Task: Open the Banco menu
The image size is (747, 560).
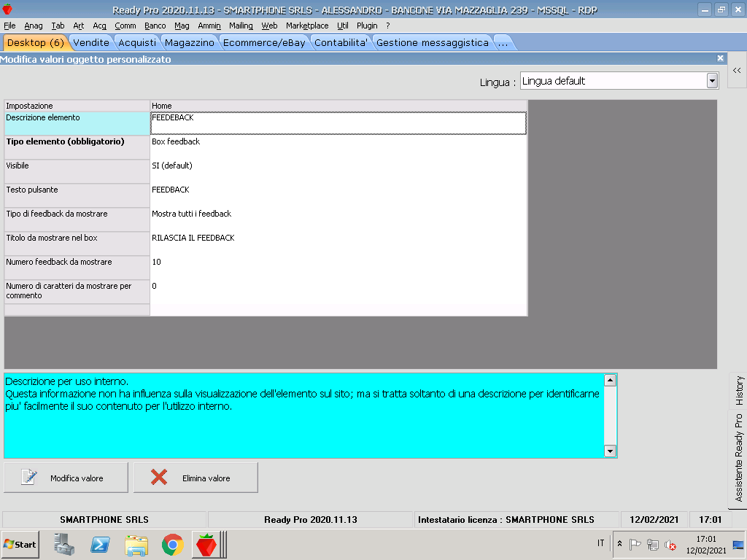Action: [x=155, y=26]
